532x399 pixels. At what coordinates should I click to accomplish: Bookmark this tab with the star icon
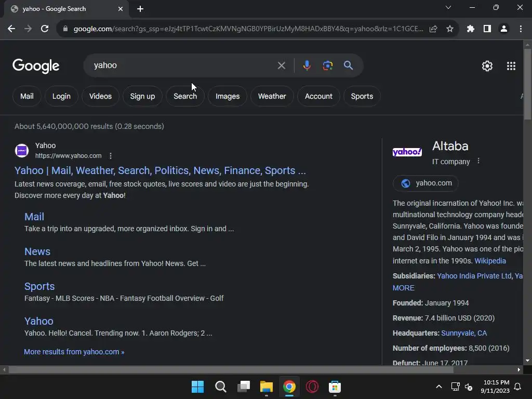pos(450,29)
